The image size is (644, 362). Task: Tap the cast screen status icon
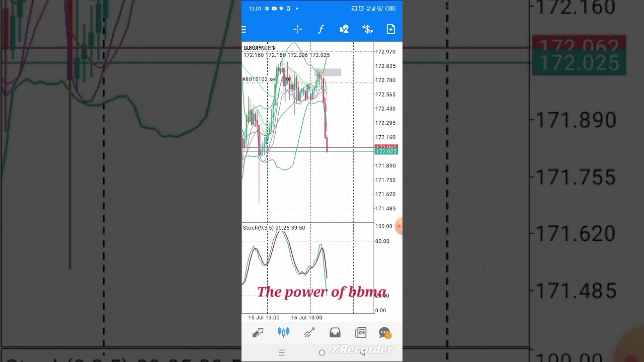pos(354,9)
